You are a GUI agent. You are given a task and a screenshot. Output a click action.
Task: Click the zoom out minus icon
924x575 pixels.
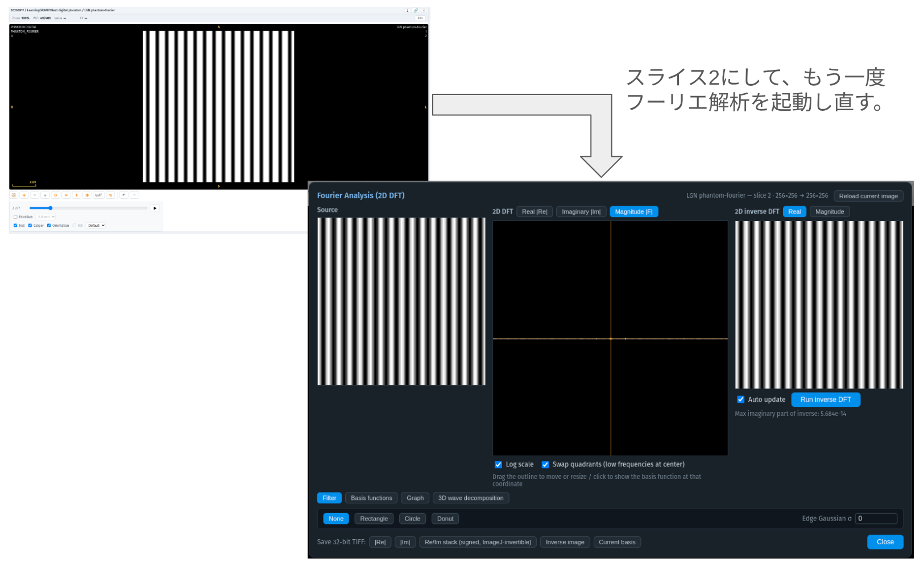tap(35, 195)
